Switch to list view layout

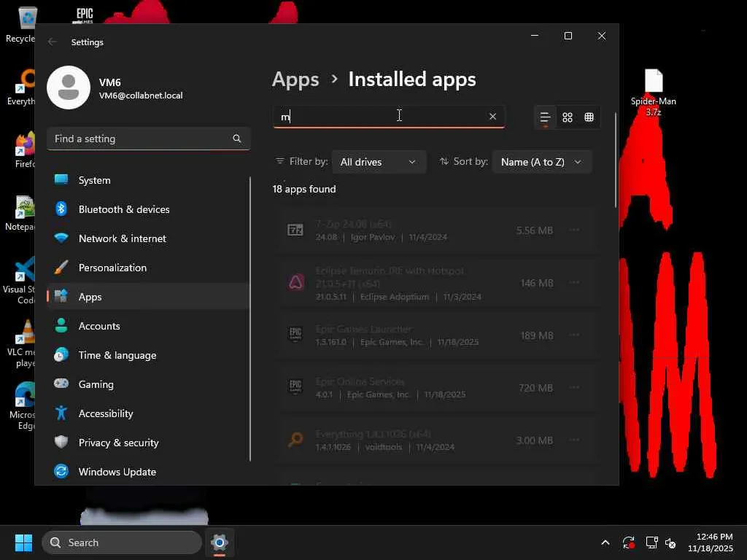tap(546, 117)
